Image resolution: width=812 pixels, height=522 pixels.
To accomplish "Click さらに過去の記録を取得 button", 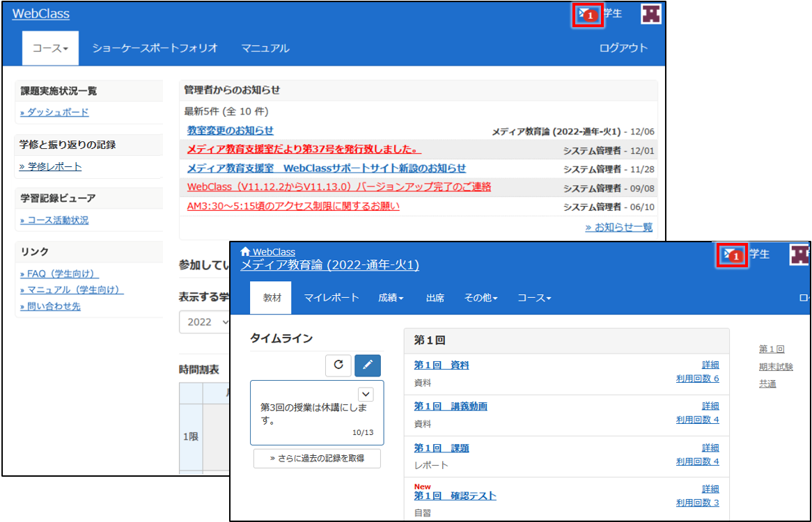I will pyautogui.click(x=317, y=459).
